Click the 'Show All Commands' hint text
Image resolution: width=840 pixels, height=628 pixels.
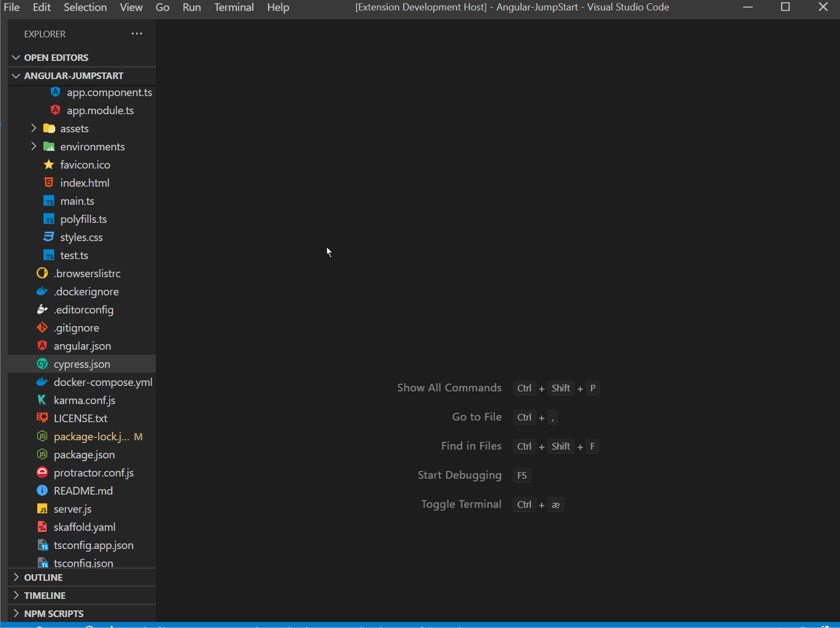click(x=449, y=388)
